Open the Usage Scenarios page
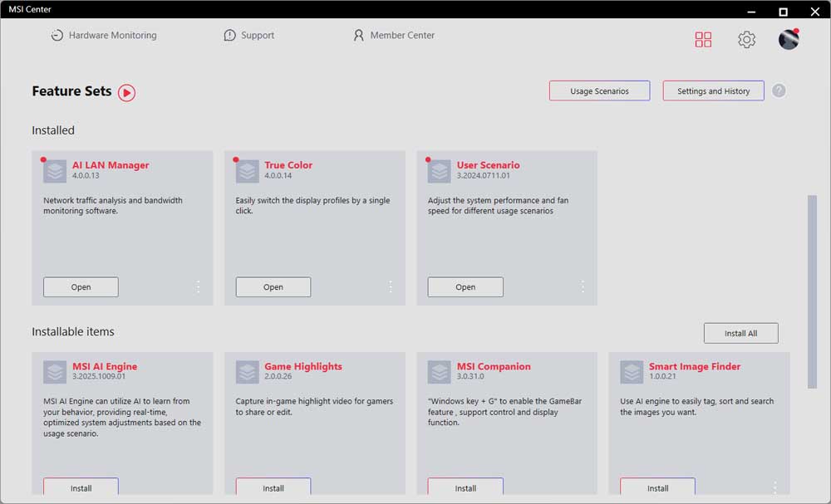Viewport: 831px width, 504px height. (599, 91)
